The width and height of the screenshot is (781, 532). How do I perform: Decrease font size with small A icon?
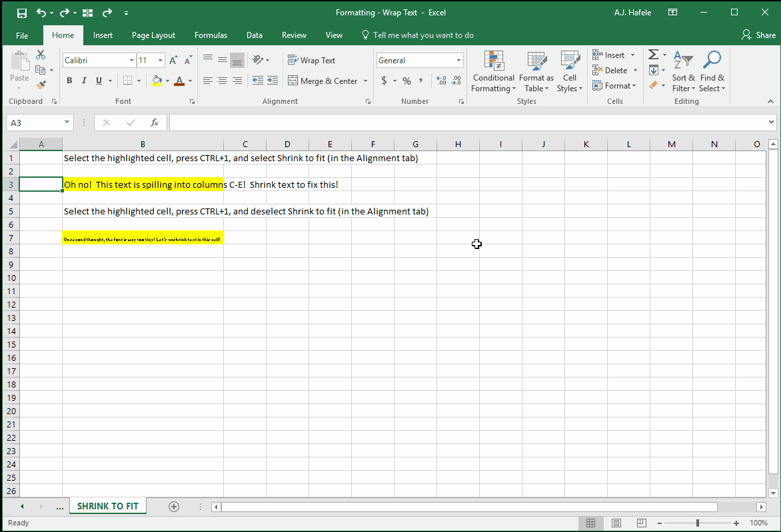[x=189, y=60]
